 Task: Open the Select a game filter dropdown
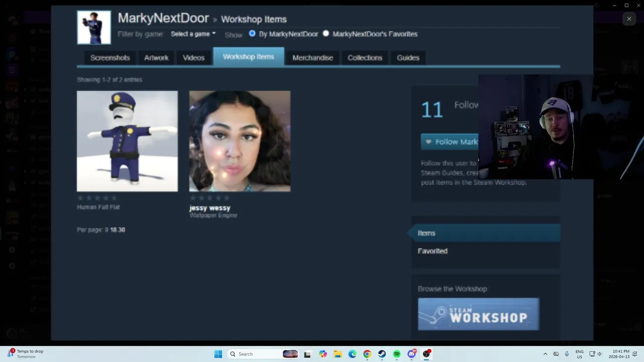click(193, 34)
